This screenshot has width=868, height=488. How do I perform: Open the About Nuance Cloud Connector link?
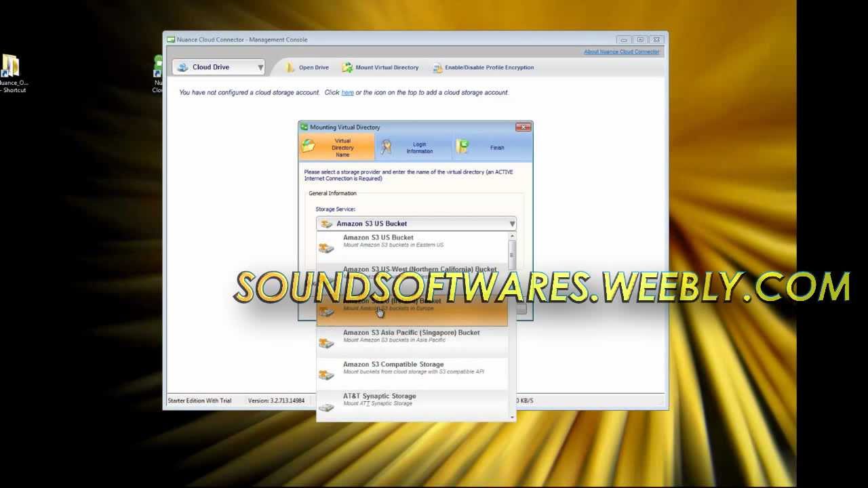pos(622,52)
